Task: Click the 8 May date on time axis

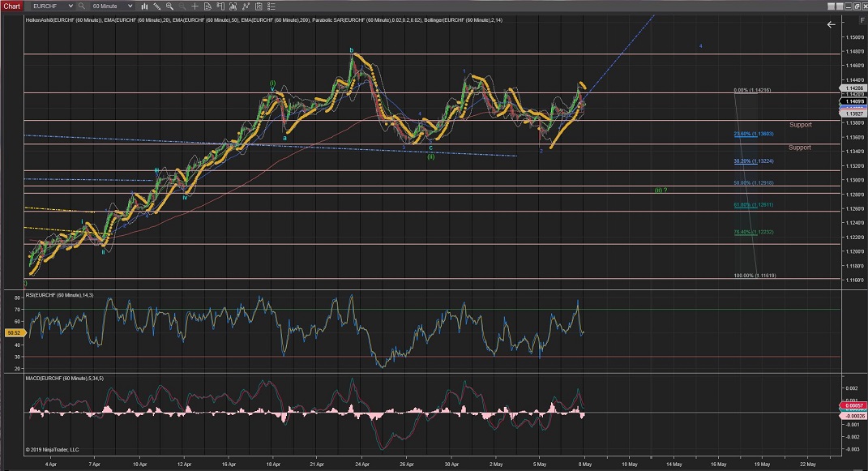Action: tap(584, 464)
